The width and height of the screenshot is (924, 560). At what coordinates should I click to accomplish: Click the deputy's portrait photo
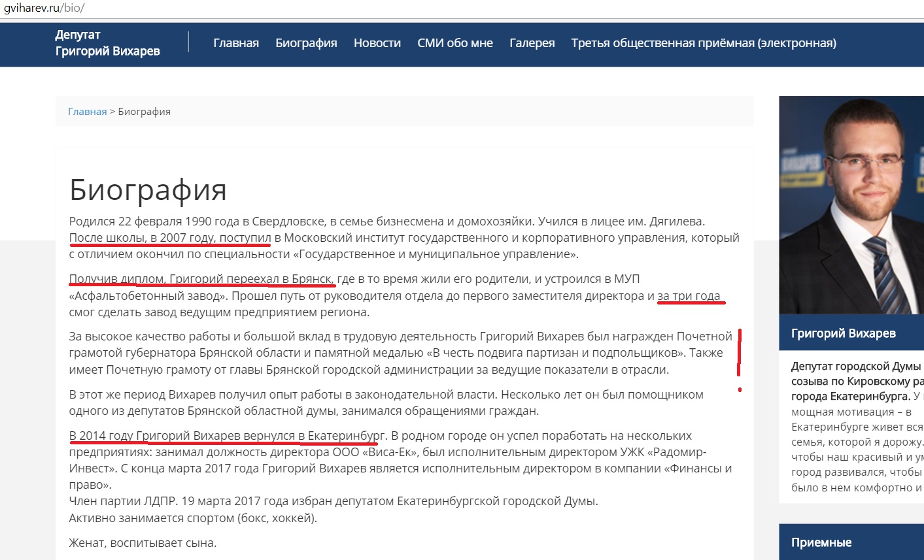click(851, 205)
